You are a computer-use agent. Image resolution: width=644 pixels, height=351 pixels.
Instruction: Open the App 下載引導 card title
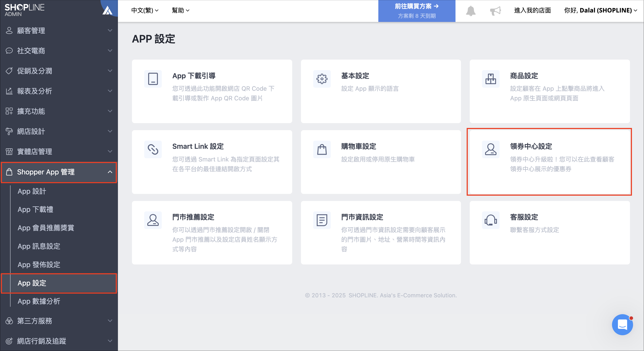(194, 76)
